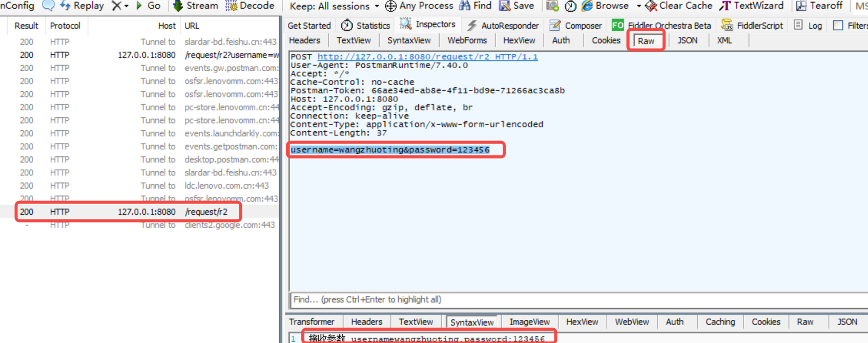
Task: Sort sessions by URL column header
Action: (192, 25)
